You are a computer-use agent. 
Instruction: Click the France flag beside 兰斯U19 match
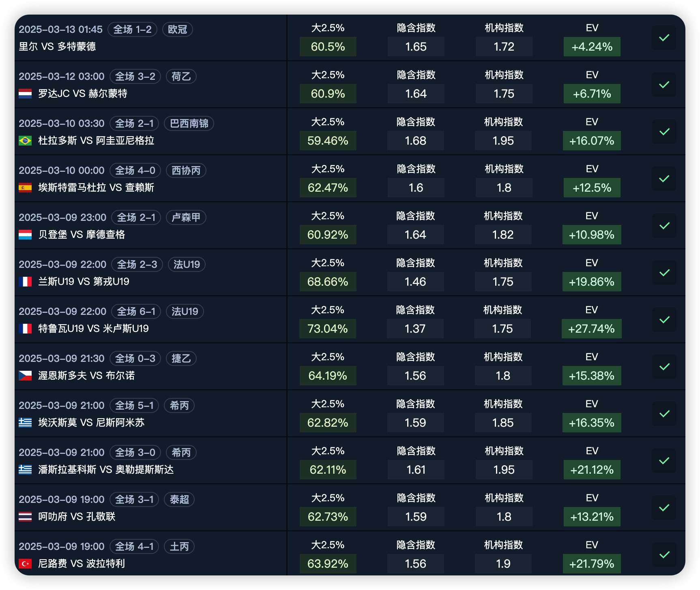point(25,282)
